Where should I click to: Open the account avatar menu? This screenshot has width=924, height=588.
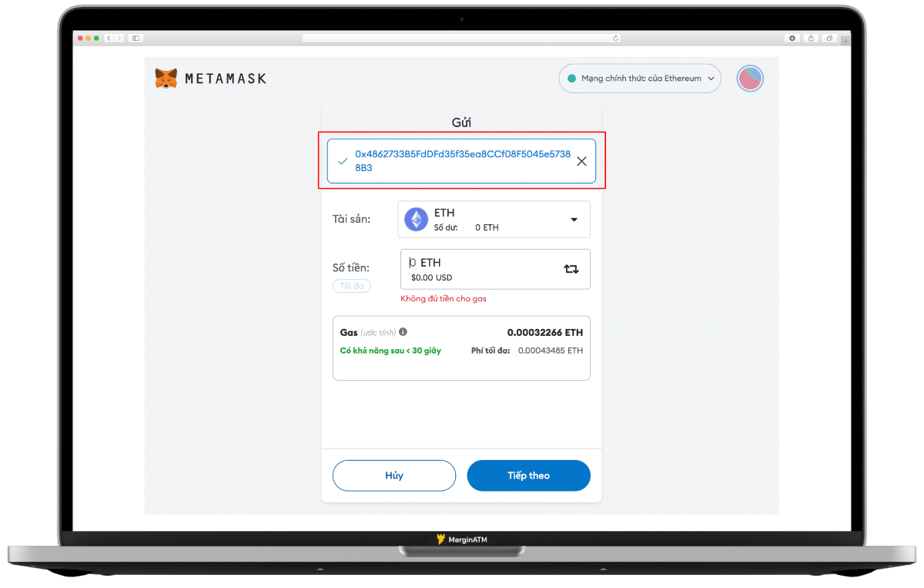pos(750,79)
